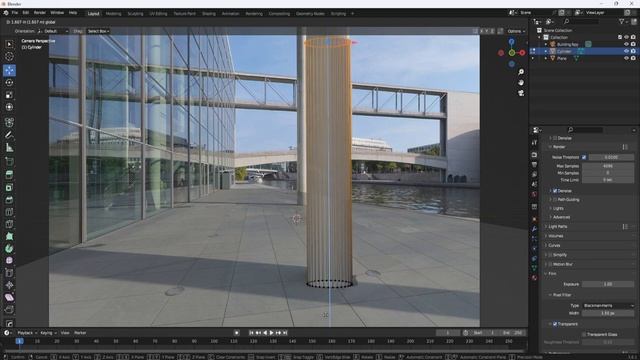Screen dimensions: 640x360
Task: Open the Window menu
Action: coord(57,13)
